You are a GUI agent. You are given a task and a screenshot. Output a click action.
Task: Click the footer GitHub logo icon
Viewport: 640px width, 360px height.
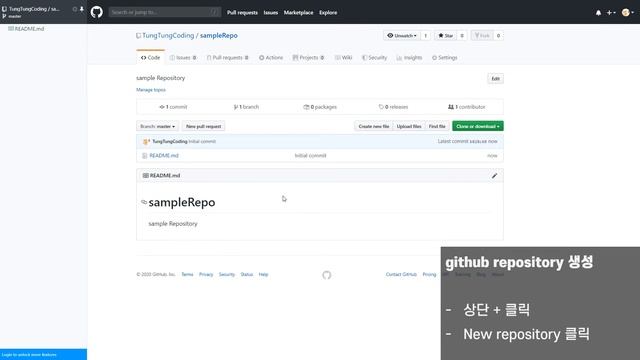coord(327,275)
